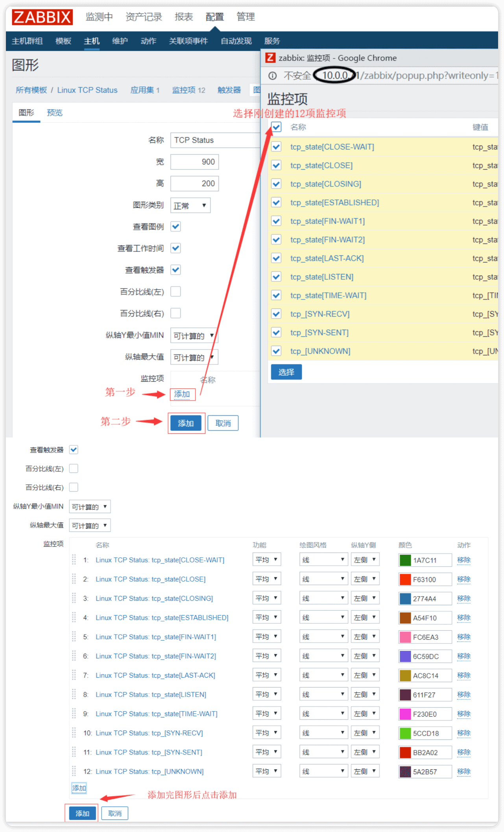
Task: Open 功能 dropdown for row 1 CLOSE-WAIT
Action: pyautogui.click(x=266, y=560)
